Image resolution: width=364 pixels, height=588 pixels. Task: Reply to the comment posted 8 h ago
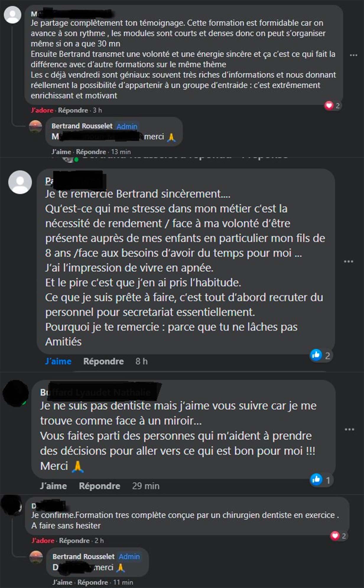pos(103,361)
